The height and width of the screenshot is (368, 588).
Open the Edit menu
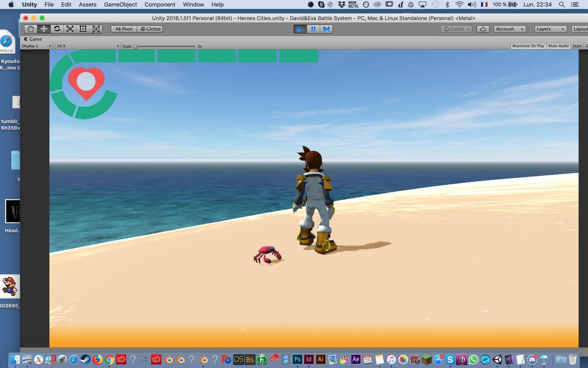[66, 5]
